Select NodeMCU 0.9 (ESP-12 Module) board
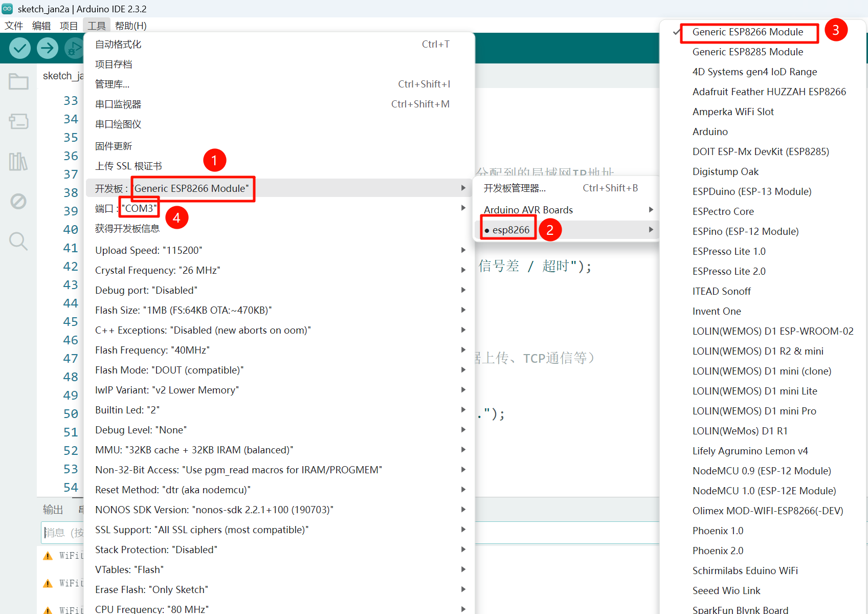The image size is (868, 614). point(763,471)
